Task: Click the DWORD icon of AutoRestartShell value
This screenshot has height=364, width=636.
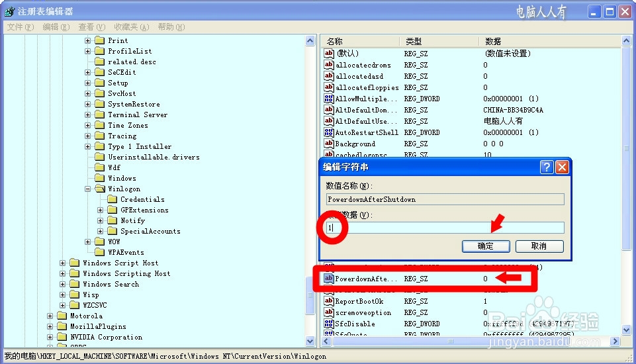Action: (x=328, y=132)
